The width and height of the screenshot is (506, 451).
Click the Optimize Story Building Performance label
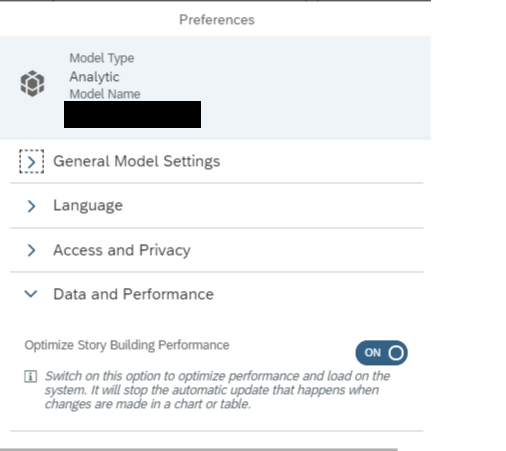coord(127,345)
